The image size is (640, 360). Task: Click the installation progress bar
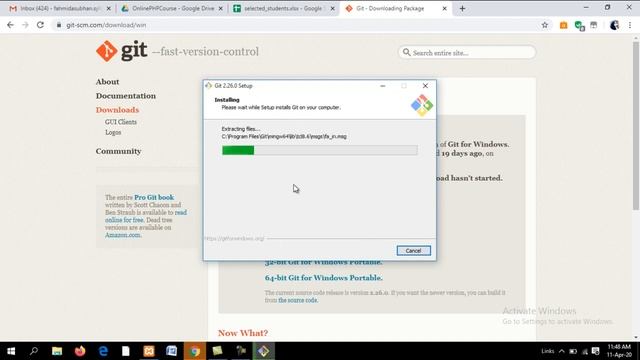pos(320,150)
